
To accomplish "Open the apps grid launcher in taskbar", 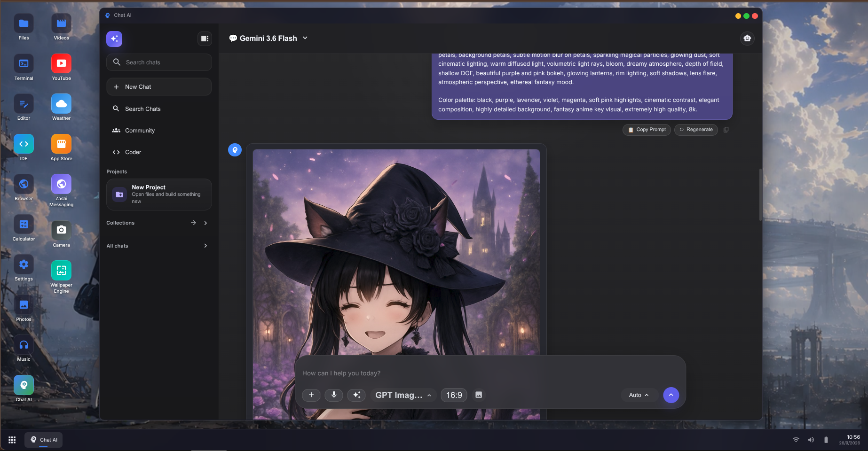I will click(x=12, y=440).
